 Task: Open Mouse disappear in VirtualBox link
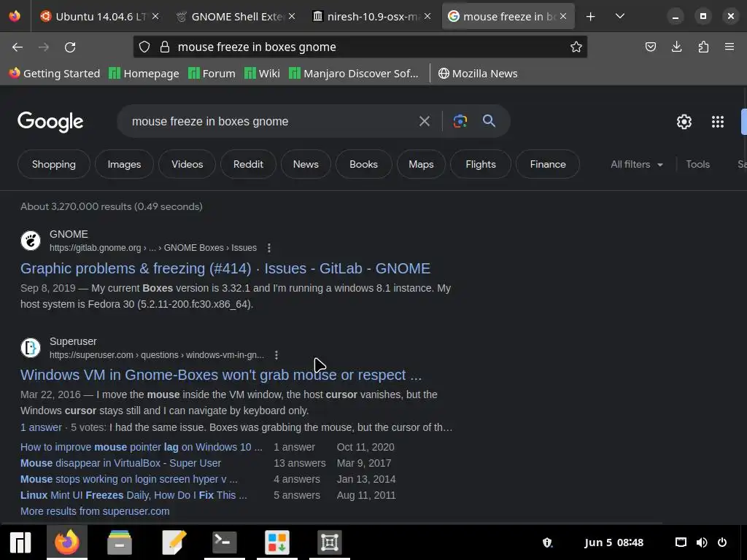(120, 463)
